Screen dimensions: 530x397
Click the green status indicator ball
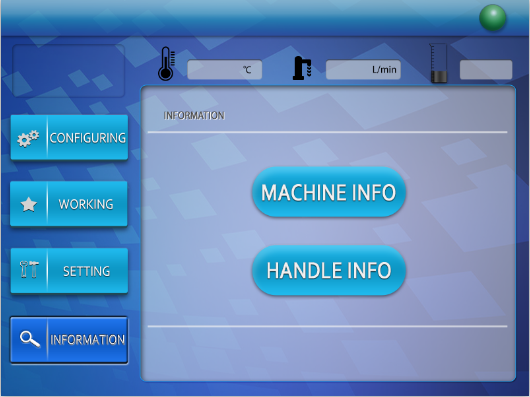(x=492, y=18)
